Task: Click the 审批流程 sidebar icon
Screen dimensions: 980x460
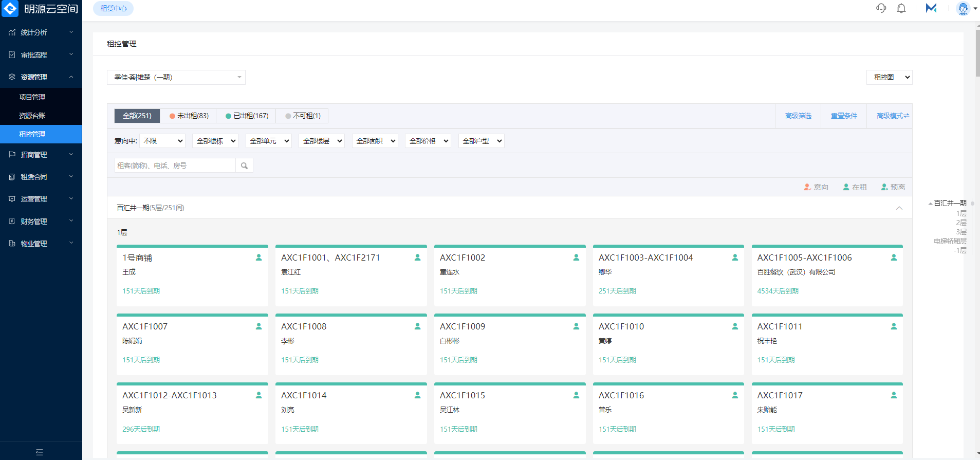Action: (12, 54)
